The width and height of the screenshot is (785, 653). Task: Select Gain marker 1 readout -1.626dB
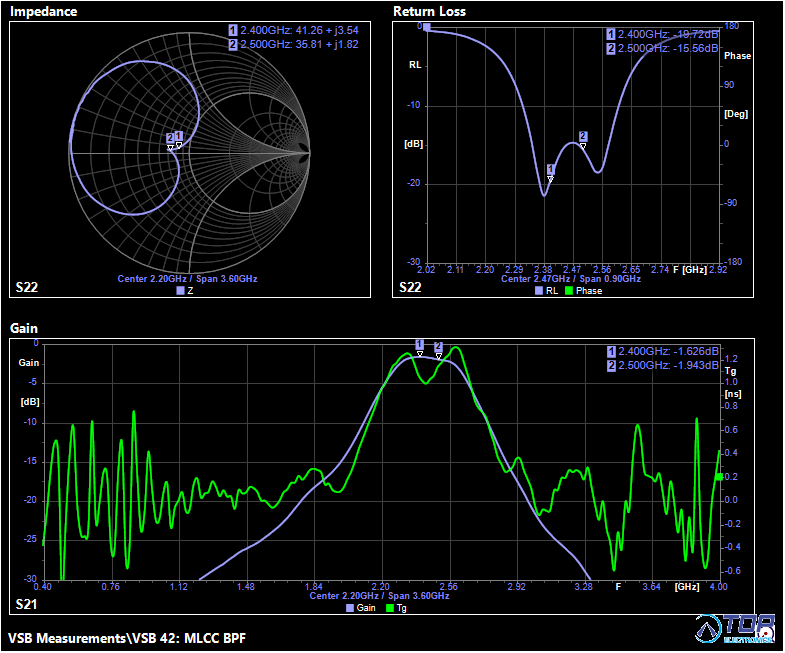[x=663, y=351]
